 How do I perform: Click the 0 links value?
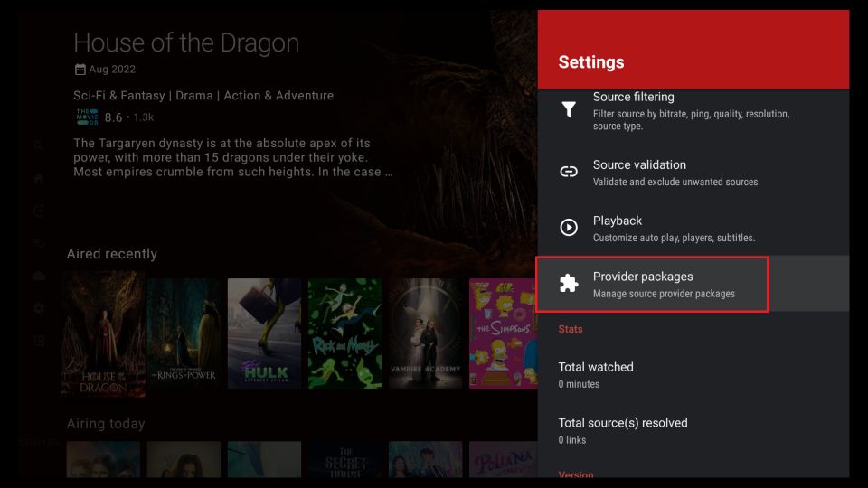pyautogui.click(x=571, y=440)
